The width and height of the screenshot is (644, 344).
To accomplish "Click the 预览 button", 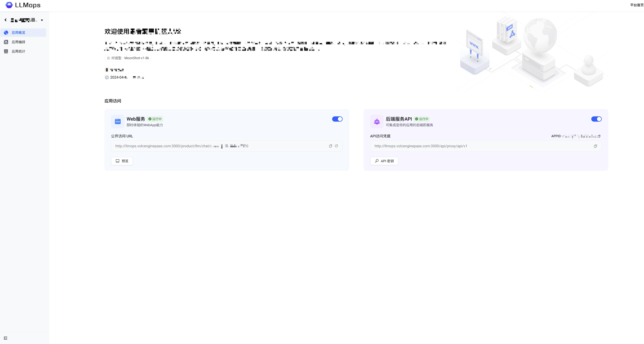I will pos(122,161).
